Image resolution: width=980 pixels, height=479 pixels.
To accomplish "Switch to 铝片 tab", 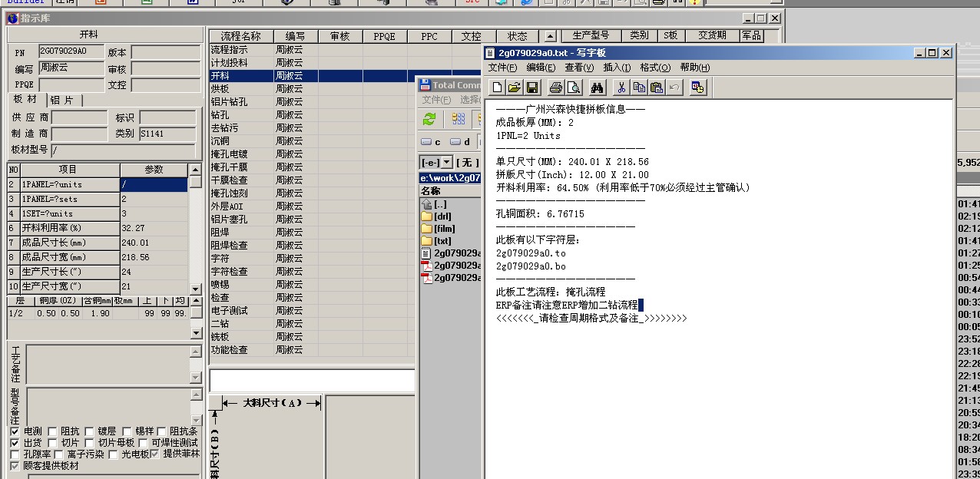I will tap(63, 101).
